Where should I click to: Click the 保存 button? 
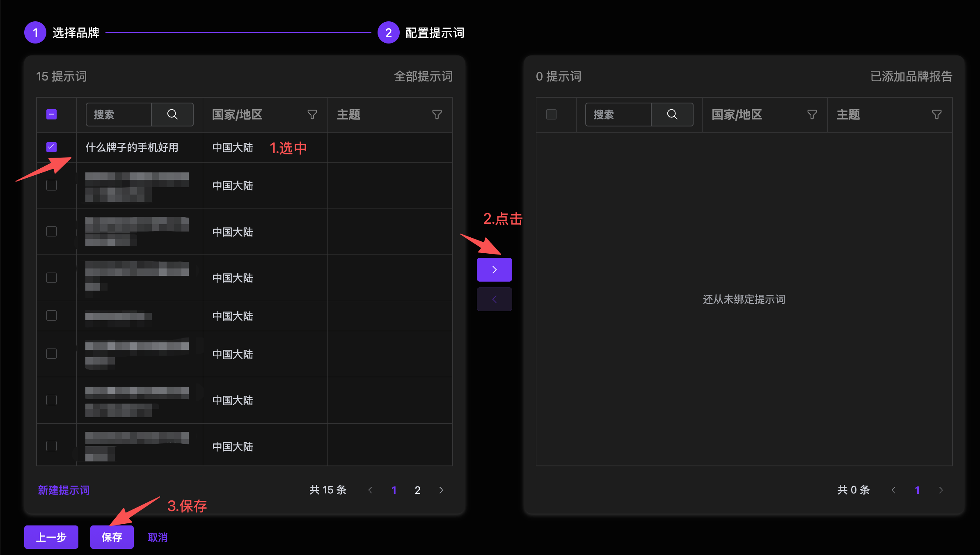(x=112, y=537)
